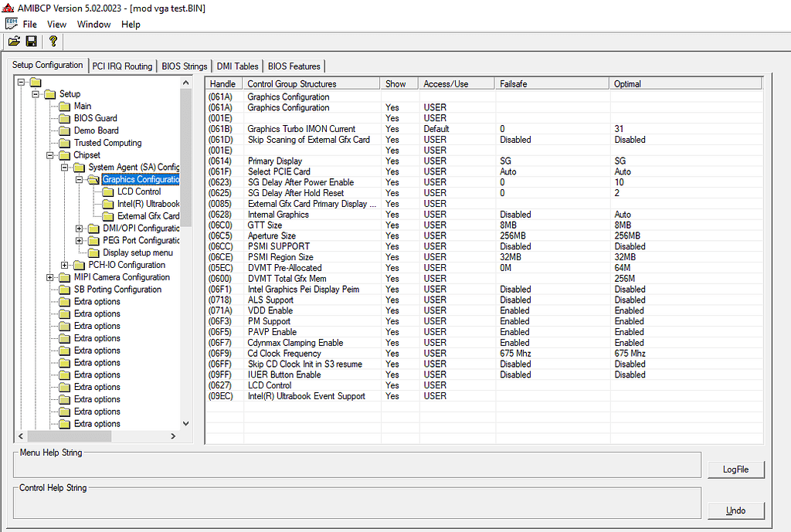
Task: Click the question mark Help toolbar icon
Action: coord(53,41)
